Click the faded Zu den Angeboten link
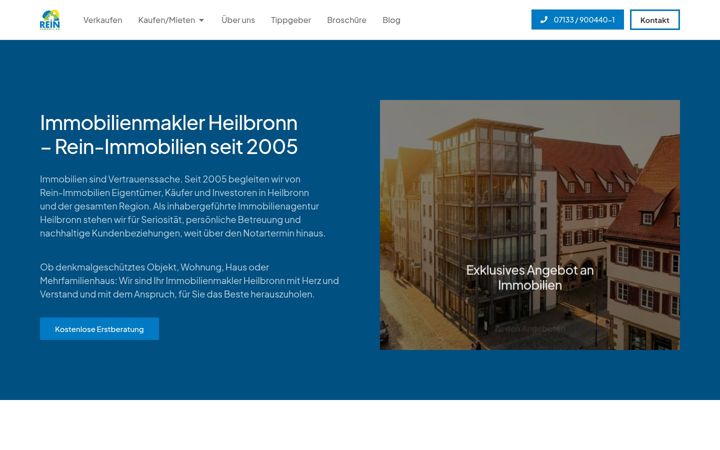The image size is (720, 450). click(529, 329)
